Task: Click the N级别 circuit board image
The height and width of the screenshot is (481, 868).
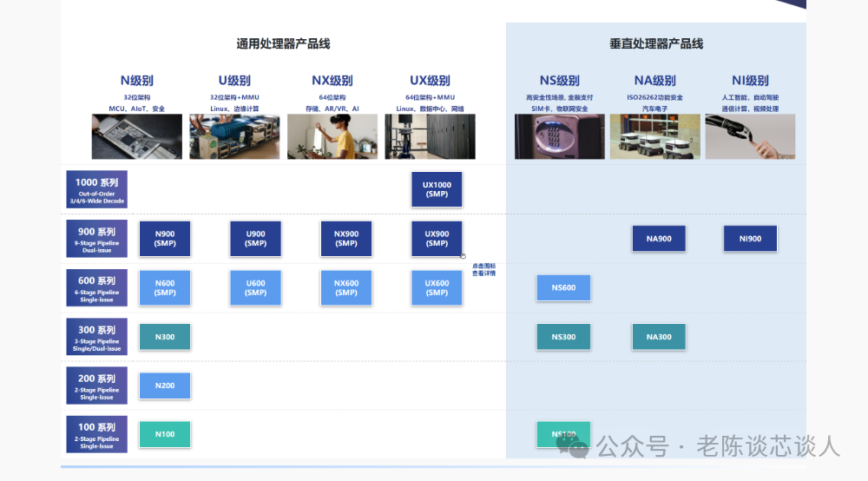Action: 137,136
